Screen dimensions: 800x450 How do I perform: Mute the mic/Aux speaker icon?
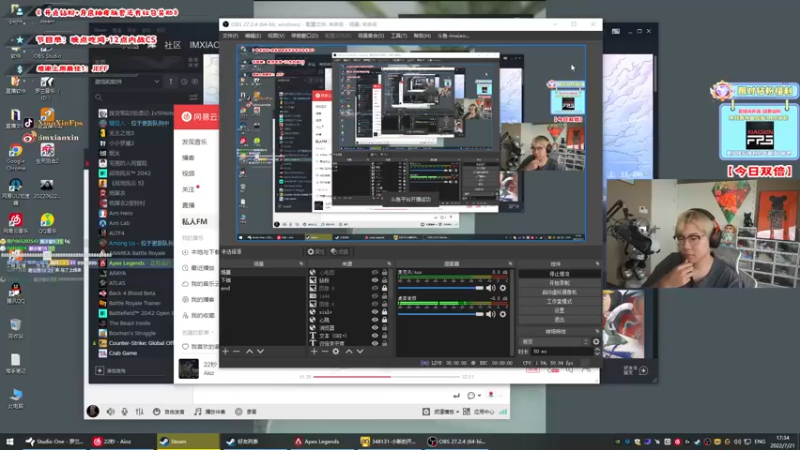tap(490, 288)
